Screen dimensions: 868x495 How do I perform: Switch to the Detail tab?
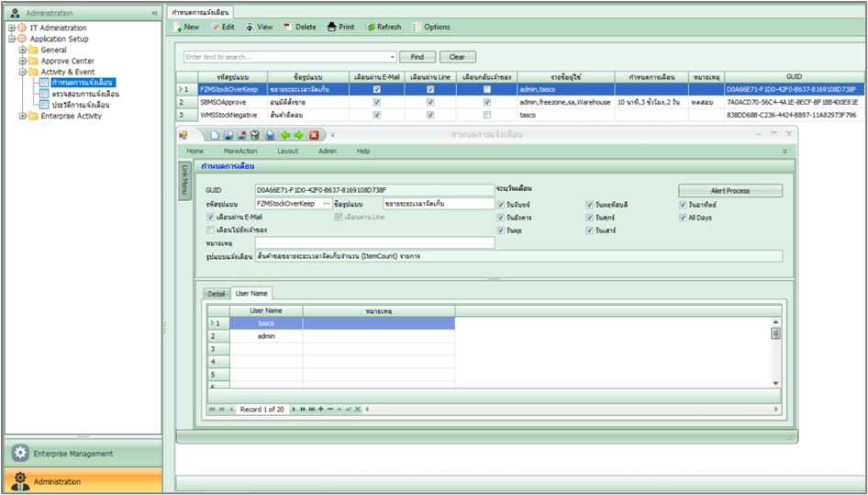(216, 293)
